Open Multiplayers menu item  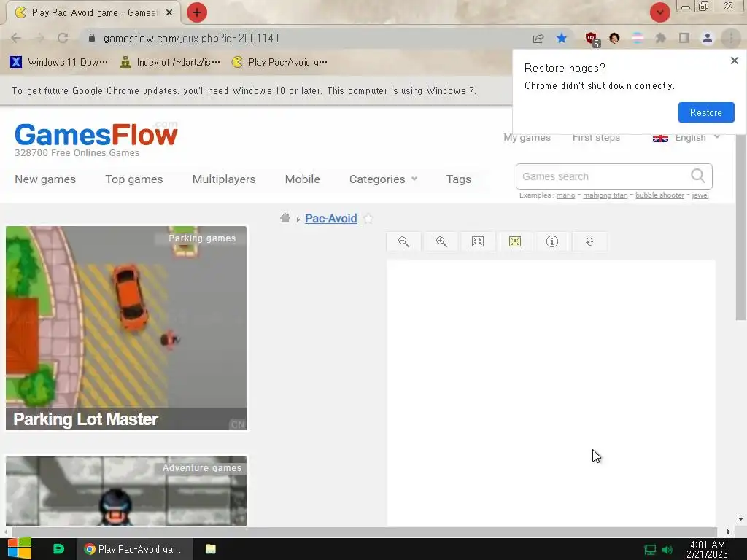(x=224, y=179)
